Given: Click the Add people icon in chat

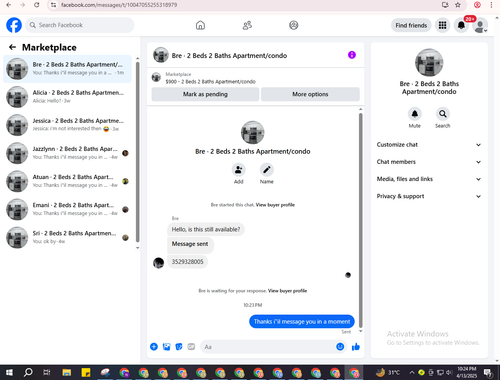Looking at the screenshot, I should click(239, 170).
